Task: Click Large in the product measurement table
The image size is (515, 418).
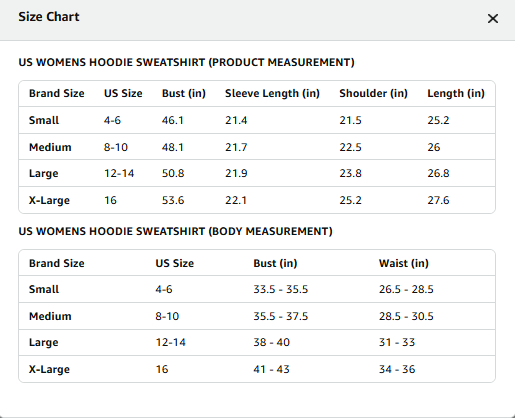Action: coord(44,173)
